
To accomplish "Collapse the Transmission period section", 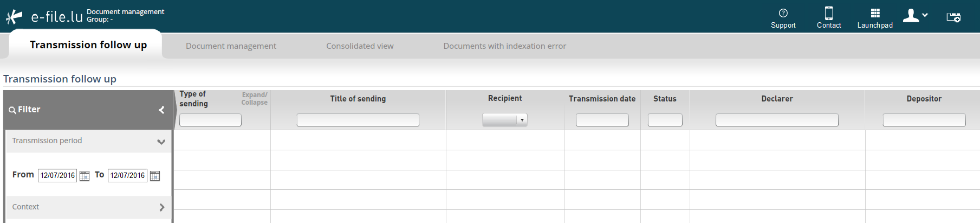I will 161,142.
